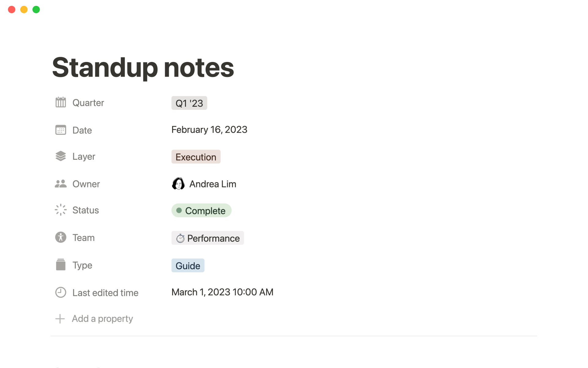Click the Standup notes page title
Screen dimensions: 588x368
(143, 67)
